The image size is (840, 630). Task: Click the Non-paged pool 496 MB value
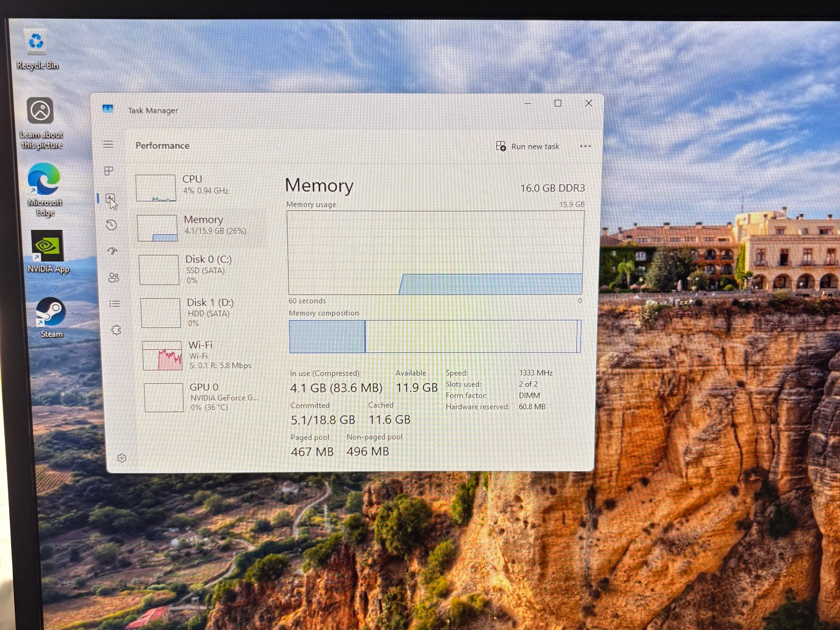[367, 452]
